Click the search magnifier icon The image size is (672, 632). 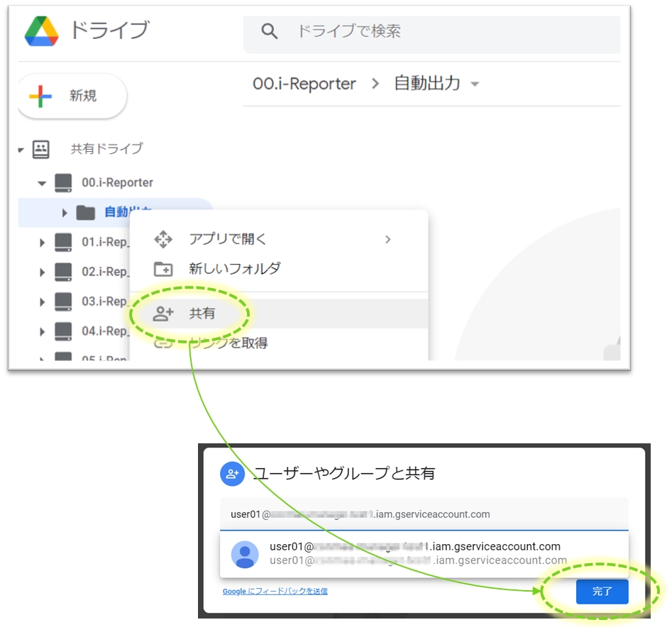tap(269, 31)
